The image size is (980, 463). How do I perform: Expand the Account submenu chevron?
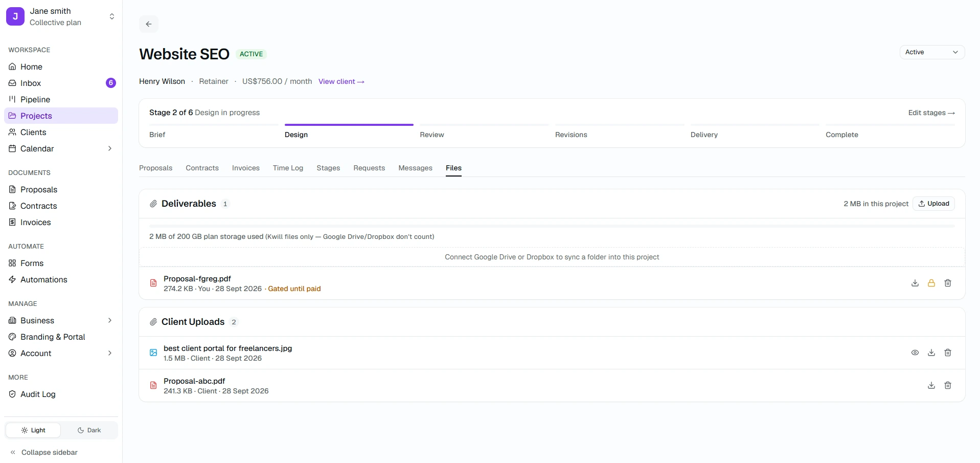[110, 353]
